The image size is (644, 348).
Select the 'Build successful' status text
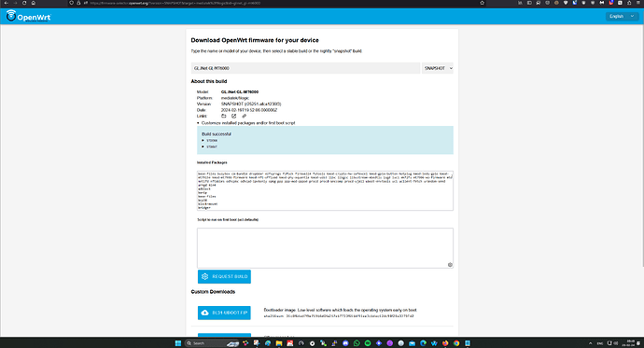(x=217, y=134)
